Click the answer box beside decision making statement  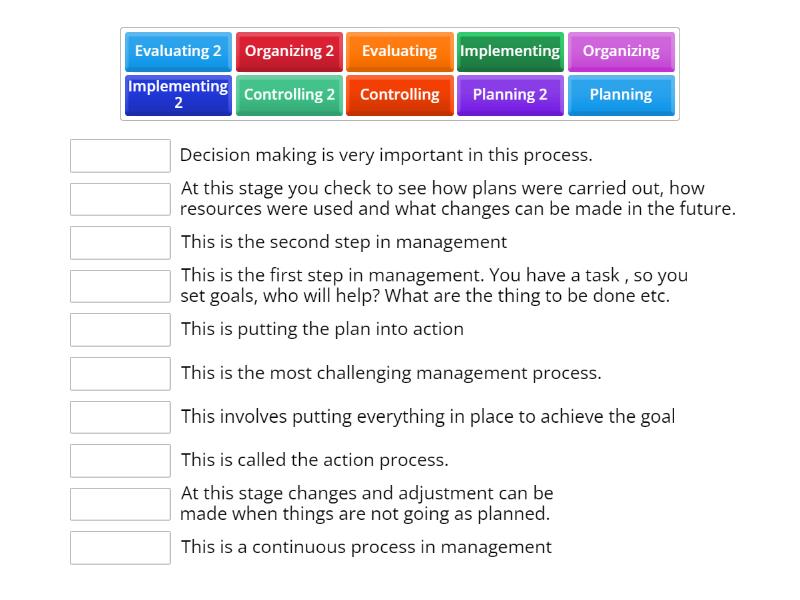click(x=120, y=156)
